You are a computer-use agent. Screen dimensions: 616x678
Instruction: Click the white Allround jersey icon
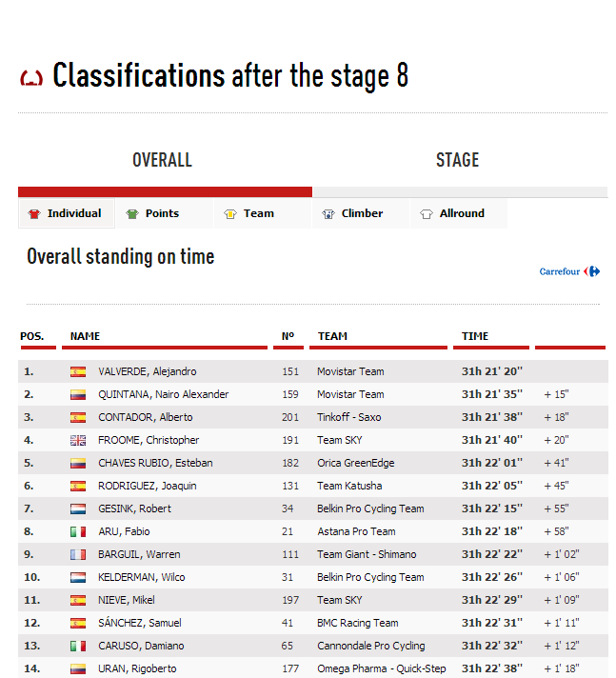[x=427, y=214]
